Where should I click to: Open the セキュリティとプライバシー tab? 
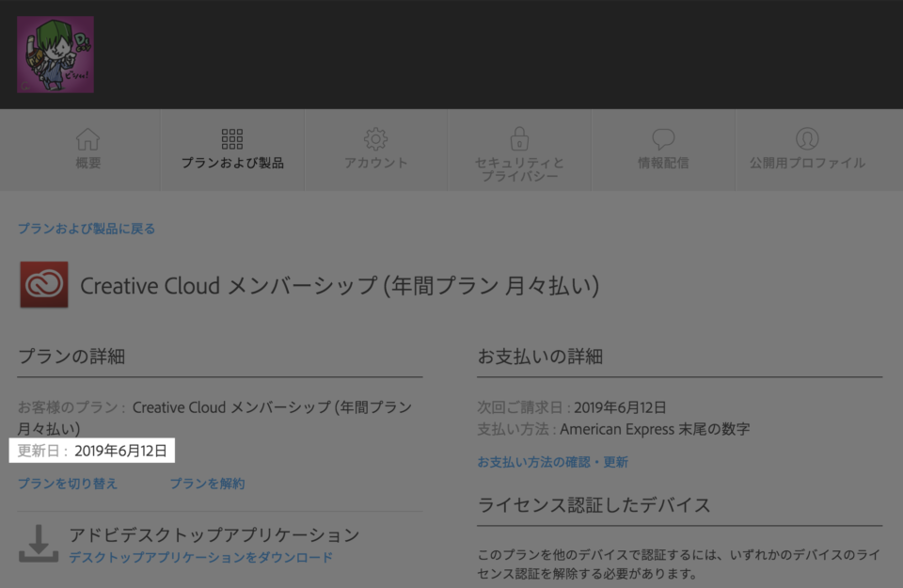click(x=519, y=150)
